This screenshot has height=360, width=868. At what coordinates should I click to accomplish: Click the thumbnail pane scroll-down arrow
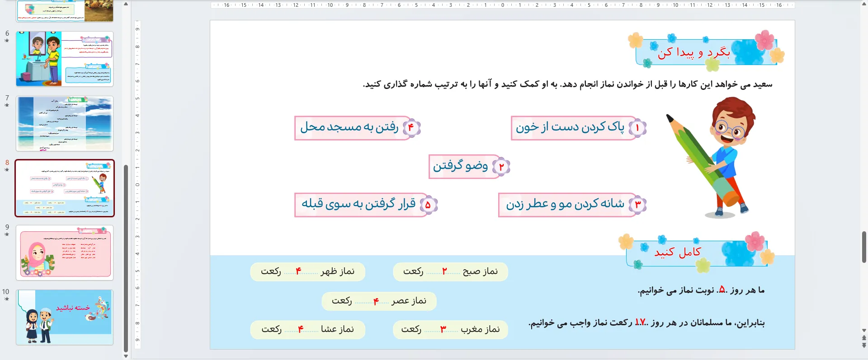point(126,356)
